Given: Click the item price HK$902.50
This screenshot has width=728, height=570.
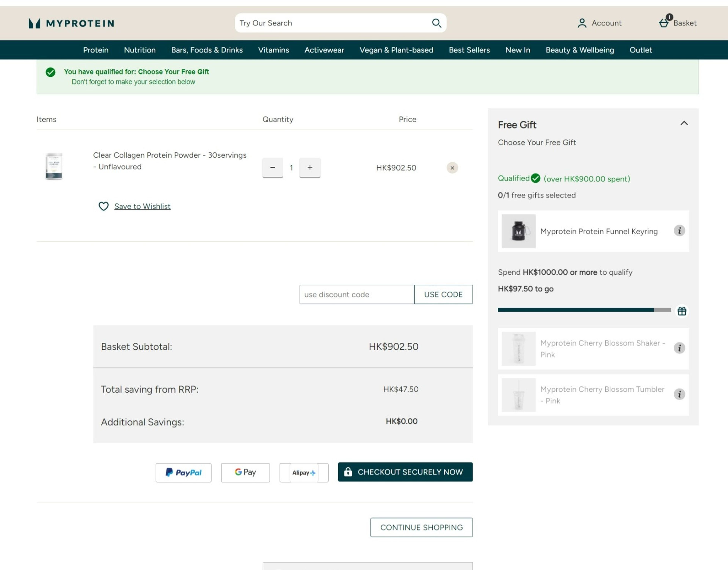Looking at the screenshot, I should (x=396, y=168).
